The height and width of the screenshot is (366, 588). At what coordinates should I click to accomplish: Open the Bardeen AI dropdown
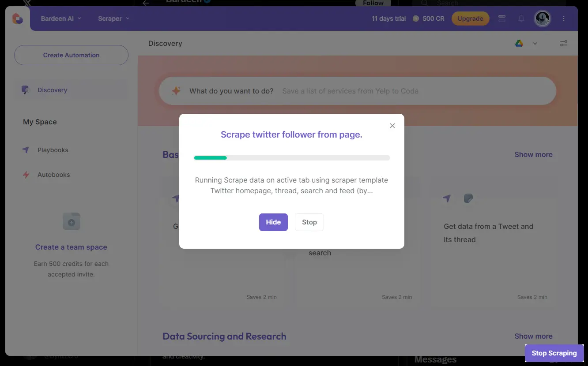pos(61,19)
